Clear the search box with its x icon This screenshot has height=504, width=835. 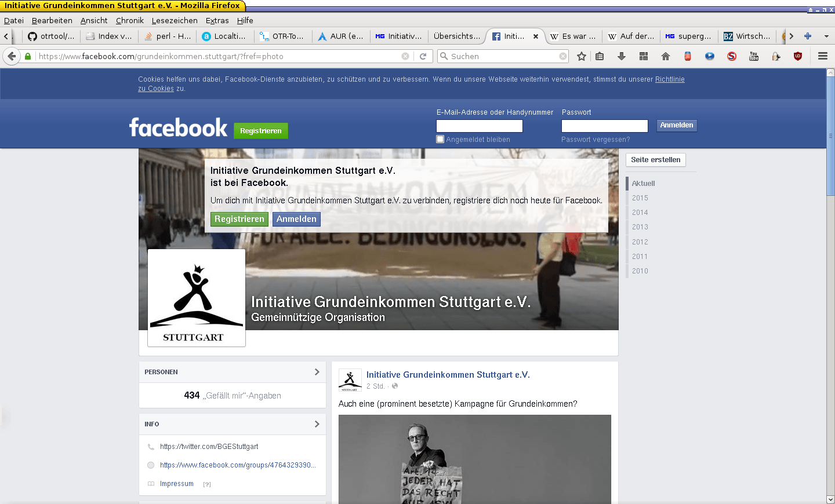563,56
